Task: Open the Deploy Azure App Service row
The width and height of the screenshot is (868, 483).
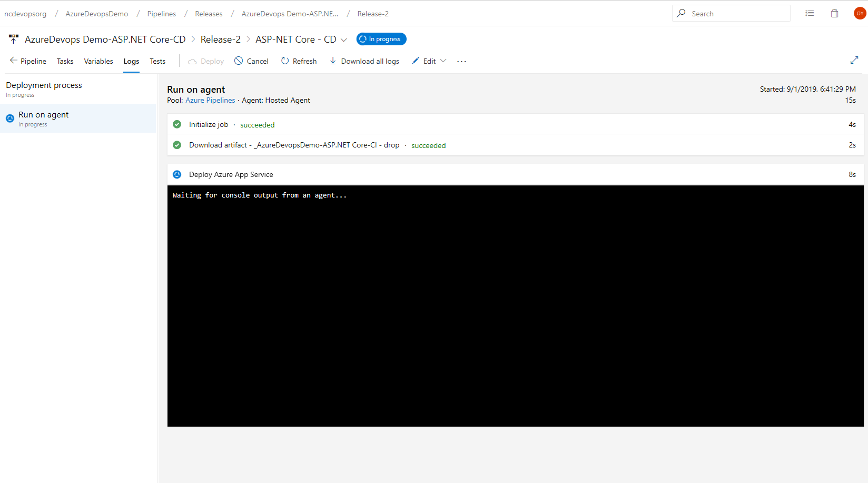Action: pyautogui.click(x=516, y=174)
